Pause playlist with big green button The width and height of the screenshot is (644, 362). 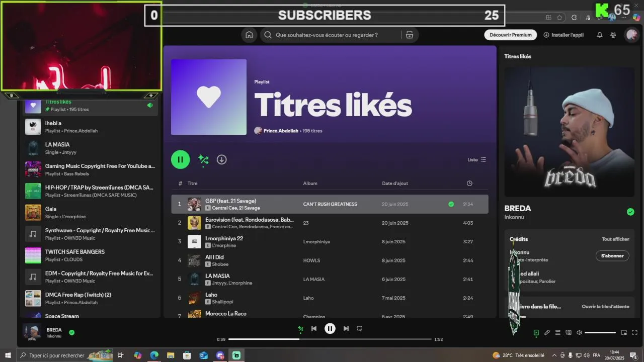pyautogui.click(x=180, y=159)
